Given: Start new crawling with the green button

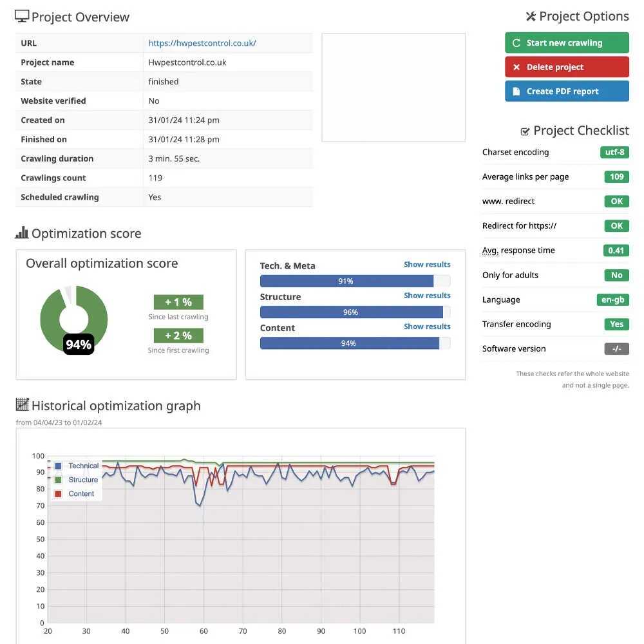Looking at the screenshot, I should [567, 43].
